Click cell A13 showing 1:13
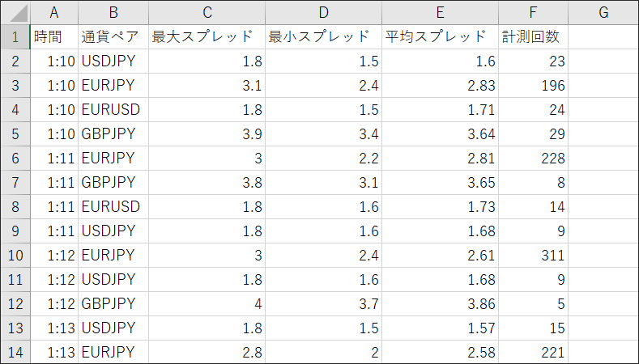The width and height of the screenshot is (639, 364). (x=54, y=328)
